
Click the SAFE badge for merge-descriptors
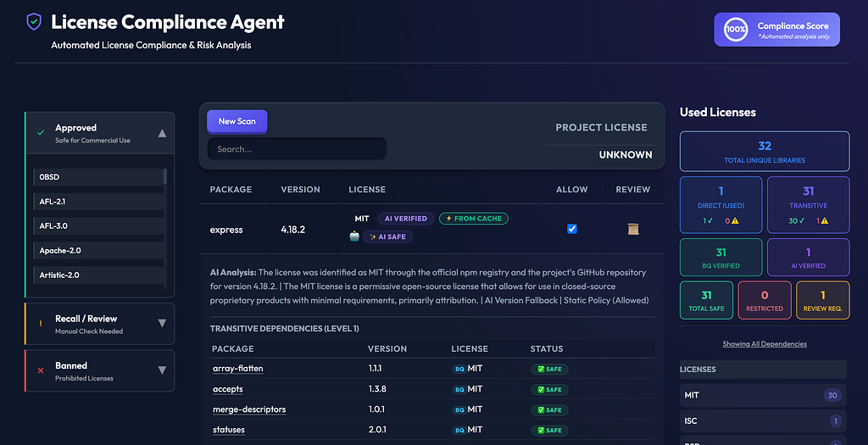[x=549, y=410]
